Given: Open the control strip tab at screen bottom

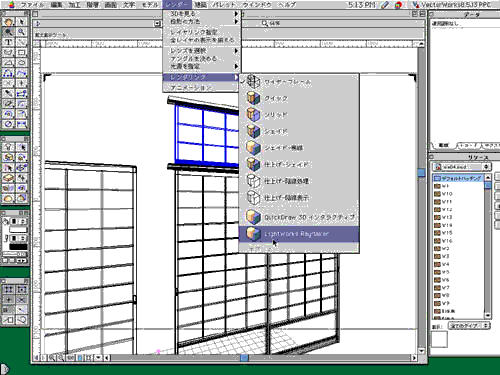Looking at the screenshot, I should (x=4, y=369).
